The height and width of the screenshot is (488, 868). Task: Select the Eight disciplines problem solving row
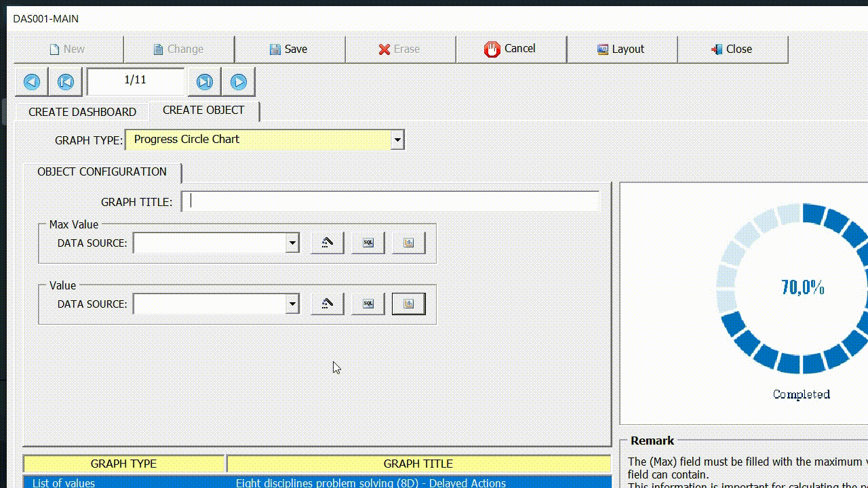coord(370,483)
